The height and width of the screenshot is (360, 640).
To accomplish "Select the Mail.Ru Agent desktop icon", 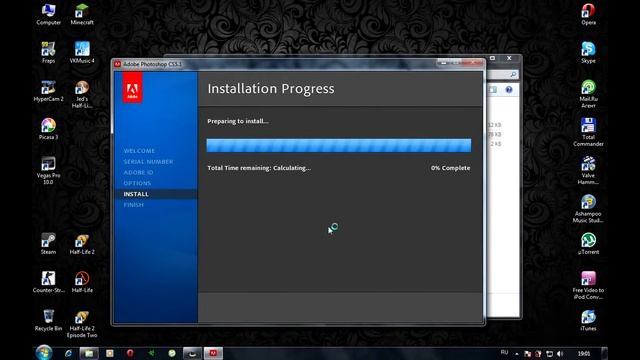I will pyautogui.click(x=588, y=94).
